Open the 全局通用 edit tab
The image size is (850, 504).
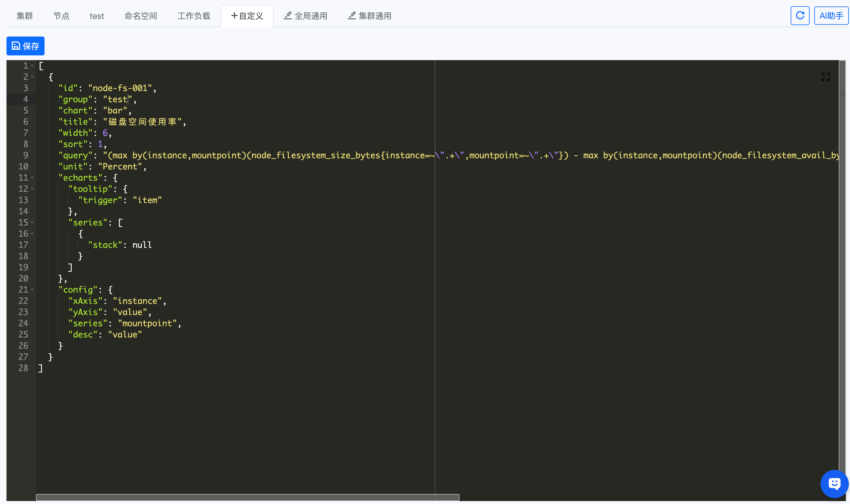tap(306, 16)
